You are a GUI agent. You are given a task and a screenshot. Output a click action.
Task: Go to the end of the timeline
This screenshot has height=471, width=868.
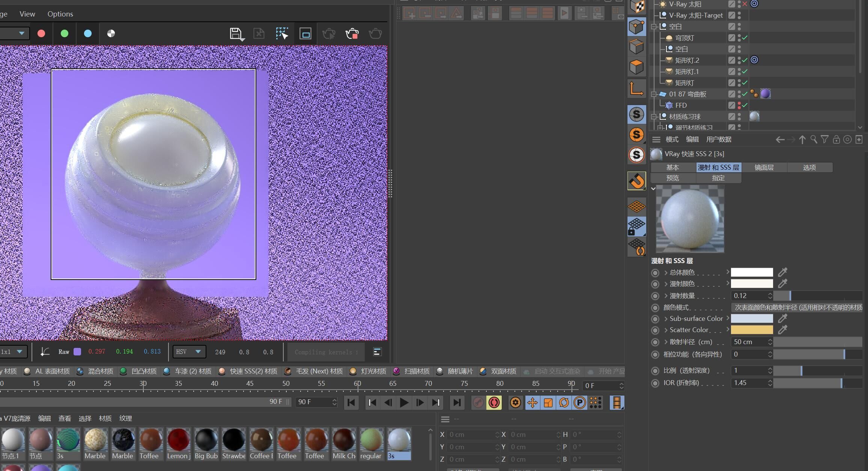pos(457,402)
